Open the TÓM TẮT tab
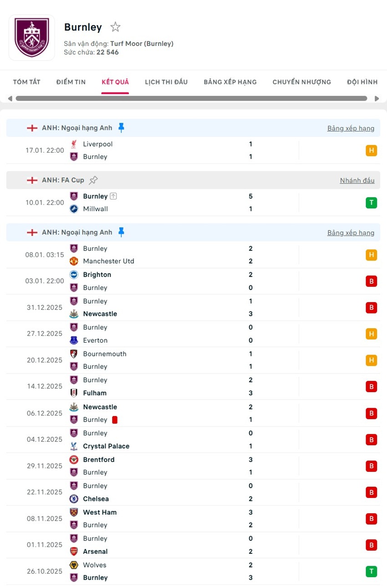 [26, 82]
